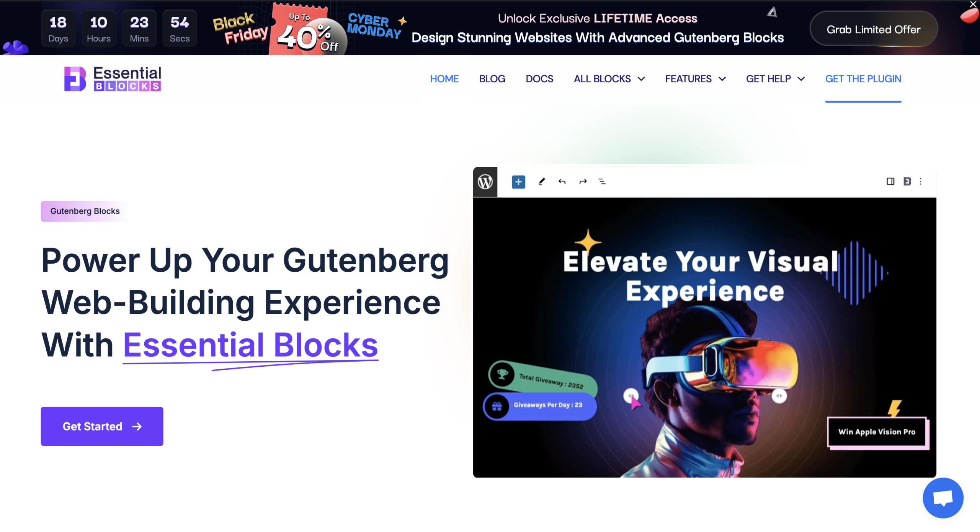Click the redo arrow icon
Screen dimensions: 980x532
tap(582, 182)
